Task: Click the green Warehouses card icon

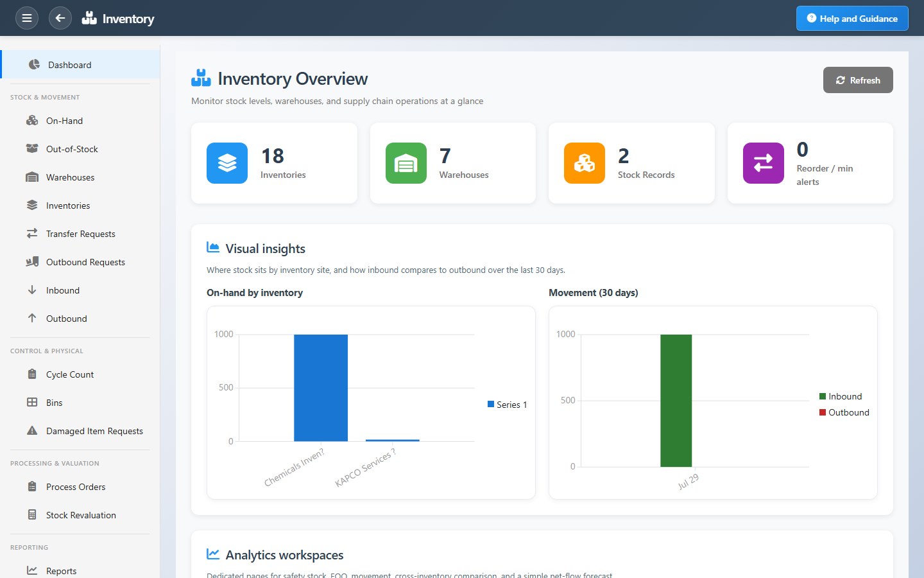Action: [x=406, y=163]
